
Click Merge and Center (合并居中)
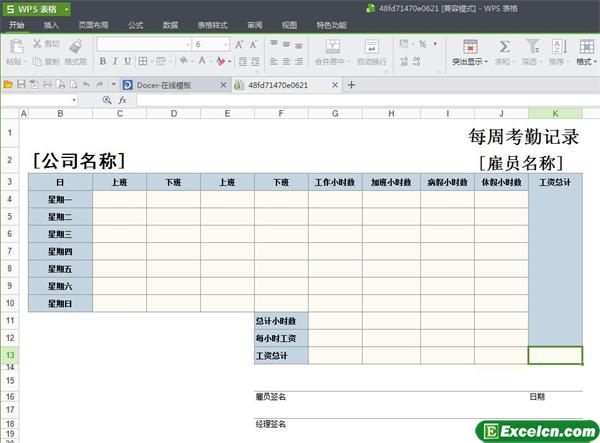coord(333,52)
